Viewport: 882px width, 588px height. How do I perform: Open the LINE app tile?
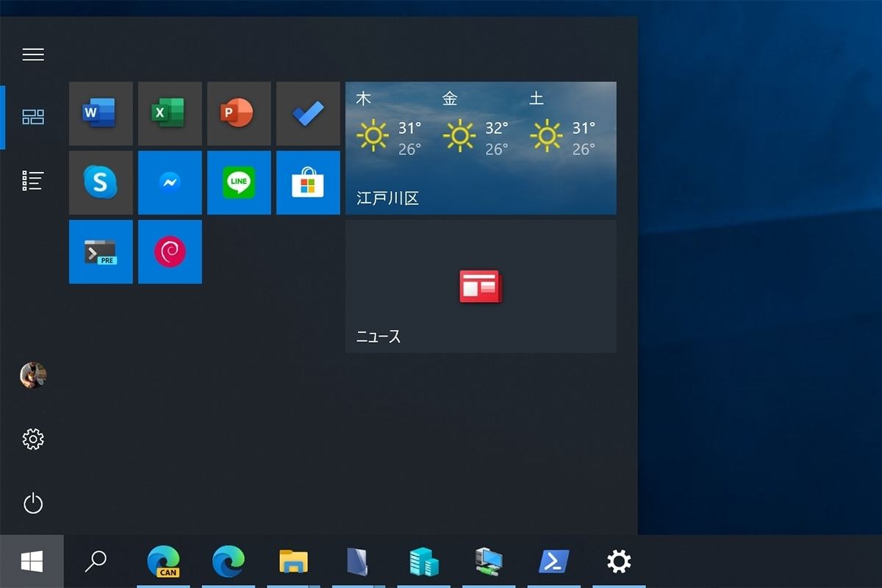tap(239, 182)
